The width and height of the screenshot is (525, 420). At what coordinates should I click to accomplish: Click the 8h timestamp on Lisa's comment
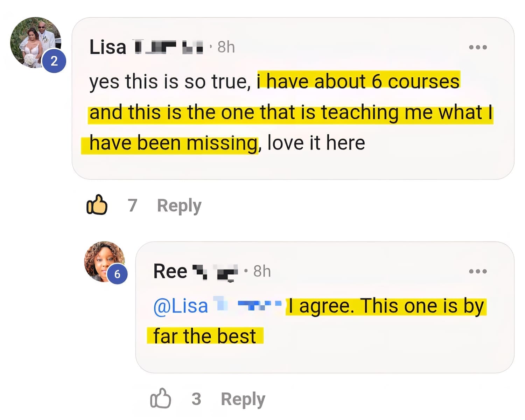coord(226,47)
